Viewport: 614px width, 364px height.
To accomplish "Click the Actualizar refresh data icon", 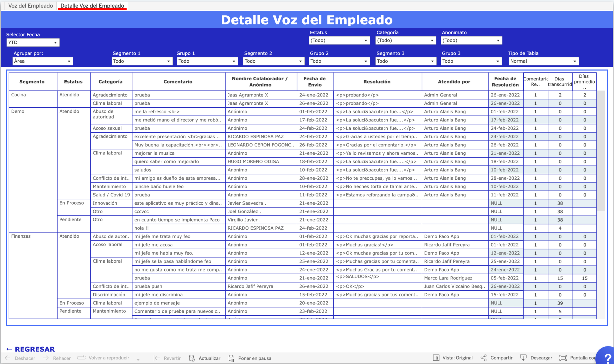I will pyautogui.click(x=192, y=358).
